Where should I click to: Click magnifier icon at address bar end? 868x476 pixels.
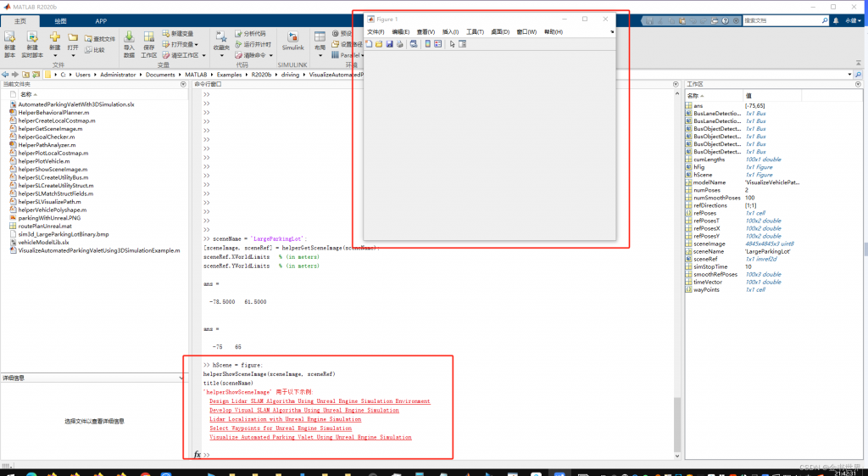click(858, 75)
